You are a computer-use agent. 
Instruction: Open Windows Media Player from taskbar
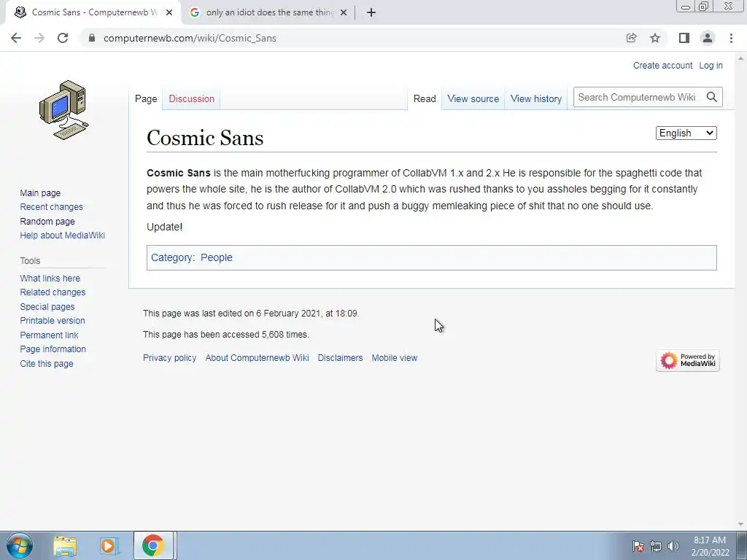coord(109,545)
